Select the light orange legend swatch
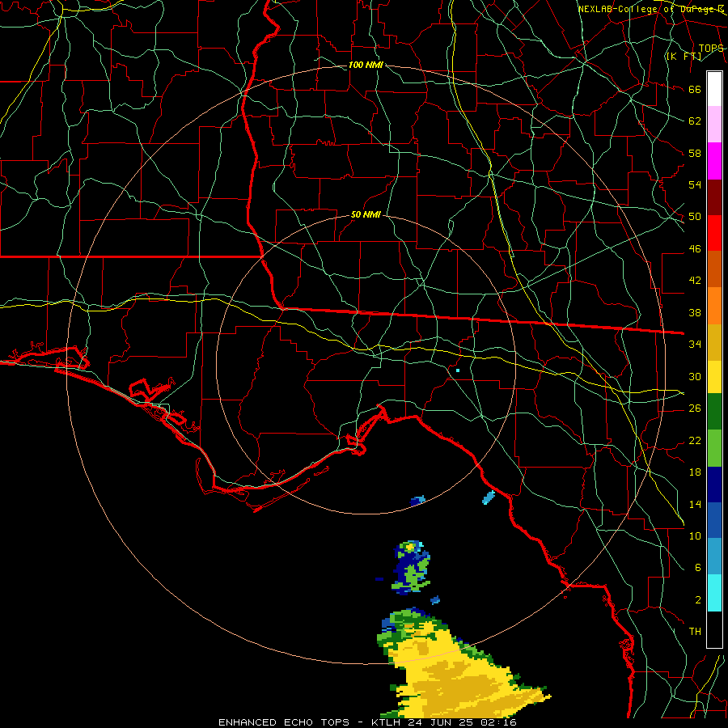 click(714, 306)
